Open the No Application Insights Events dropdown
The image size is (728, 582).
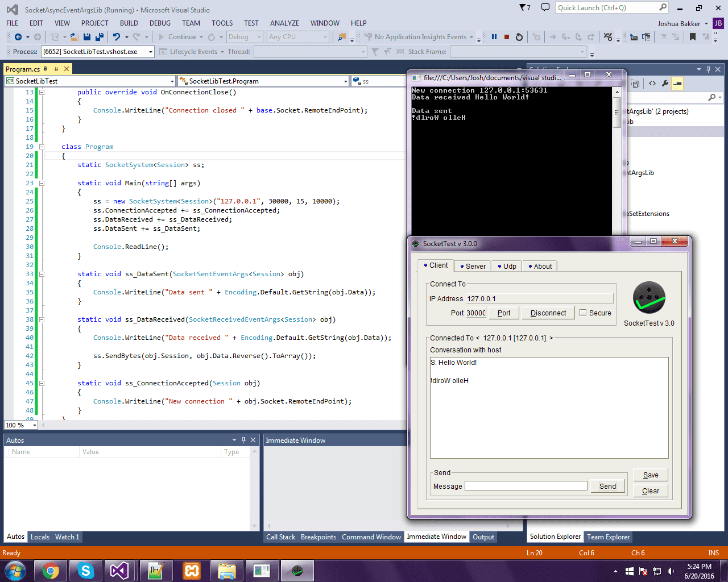coord(471,37)
